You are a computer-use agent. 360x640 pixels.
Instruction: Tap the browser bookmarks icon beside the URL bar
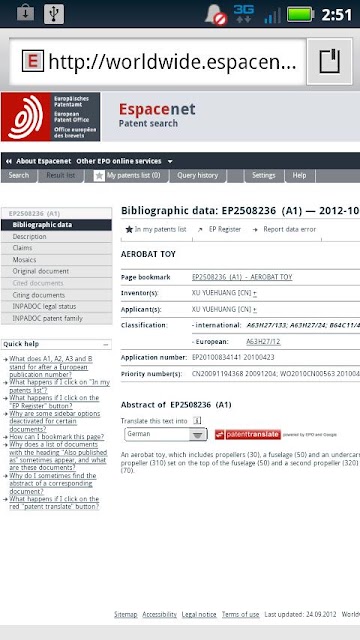pyautogui.click(x=329, y=62)
